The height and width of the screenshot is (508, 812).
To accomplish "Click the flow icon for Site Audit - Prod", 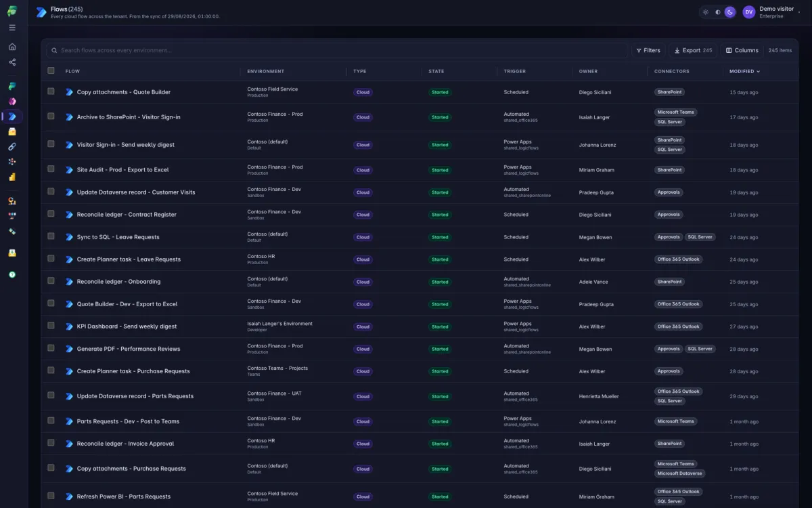I will click(x=69, y=170).
